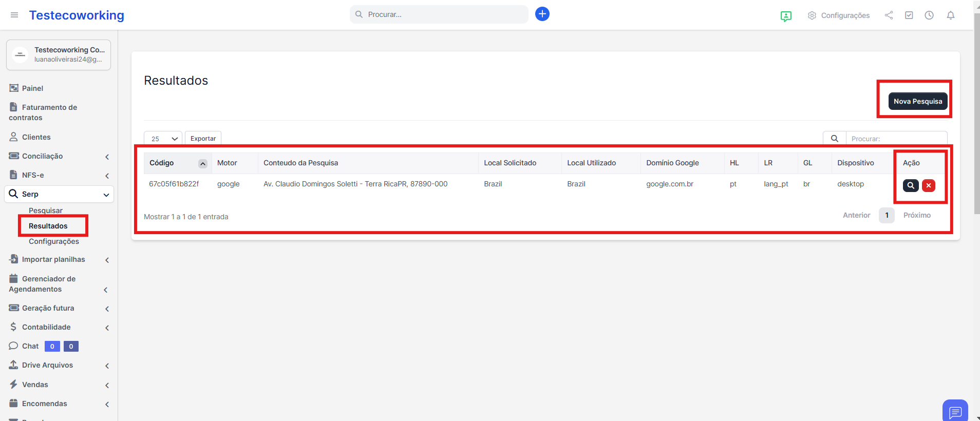Click the checklist tasks icon in header

coord(909,15)
